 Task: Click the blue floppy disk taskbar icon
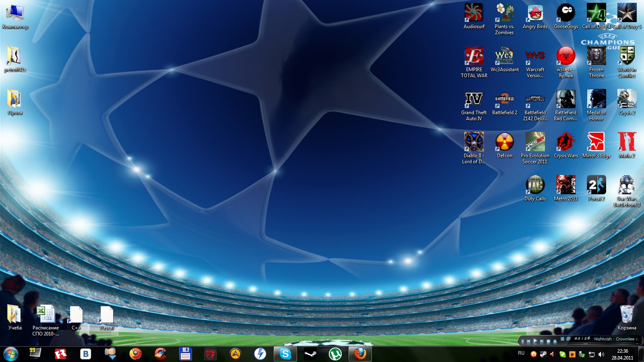tap(185, 354)
